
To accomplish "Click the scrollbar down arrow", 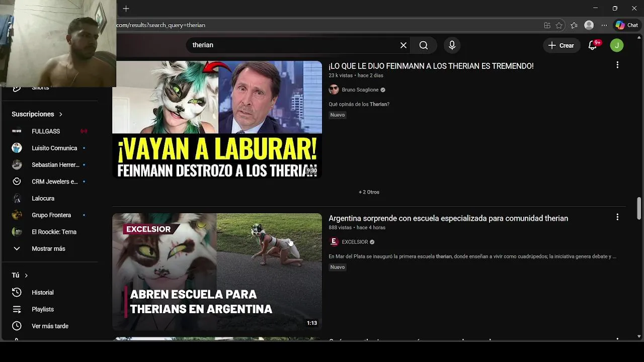I will (639, 336).
